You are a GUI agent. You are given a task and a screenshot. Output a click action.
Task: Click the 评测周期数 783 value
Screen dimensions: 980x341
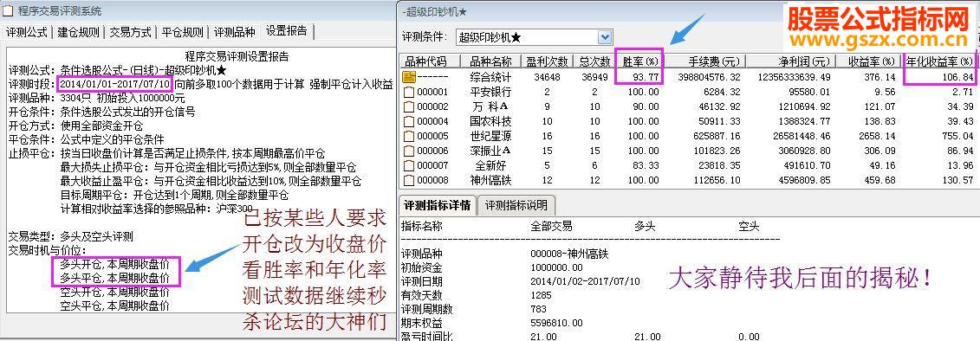537,309
